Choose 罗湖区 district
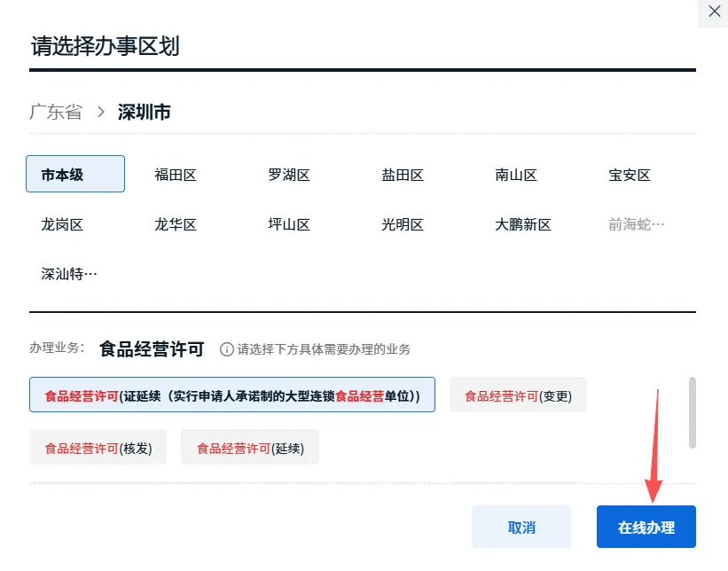 pos(289,175)
